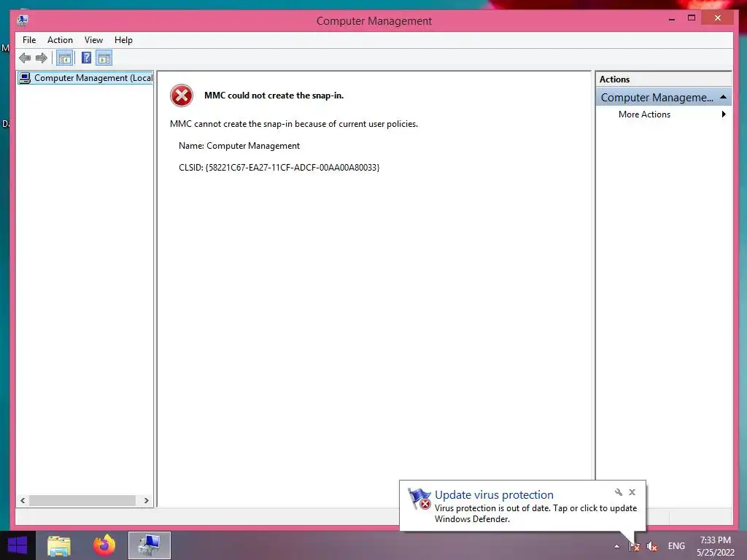747x560 pixels.
Task: Switch input language via ENG indicator
Action: 676,546
